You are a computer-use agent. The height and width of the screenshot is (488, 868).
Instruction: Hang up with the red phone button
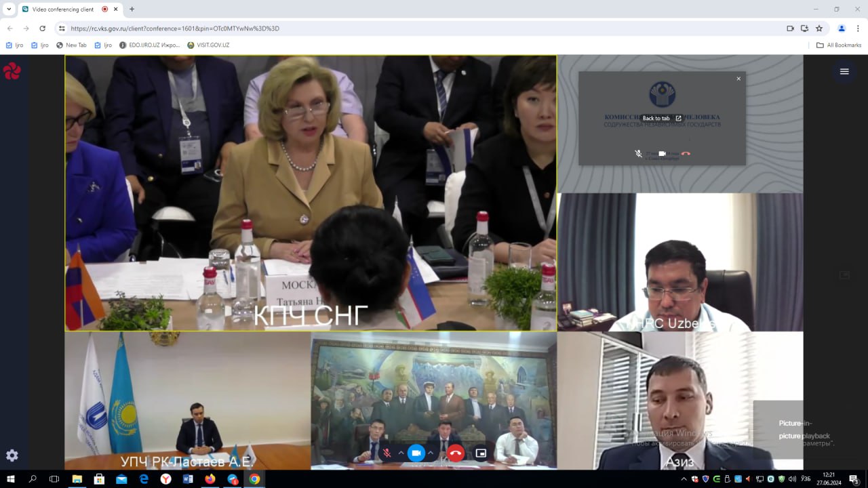456,453
